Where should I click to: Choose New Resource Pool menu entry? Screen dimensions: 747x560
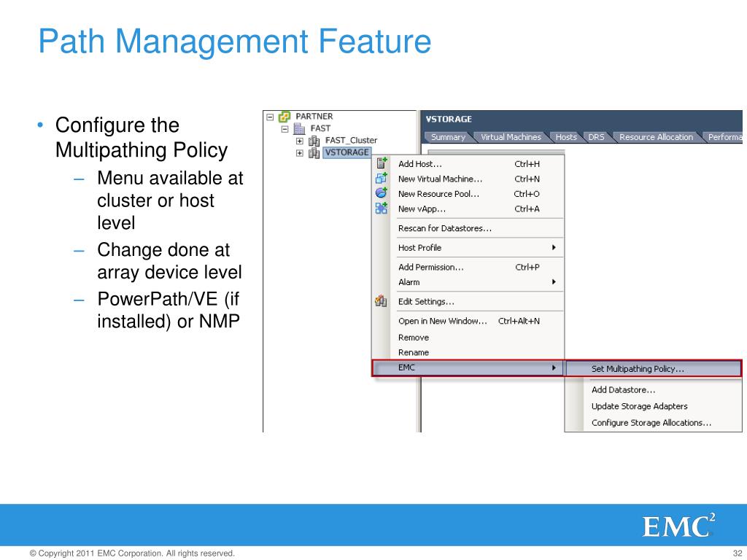click(x=468, y=194)
